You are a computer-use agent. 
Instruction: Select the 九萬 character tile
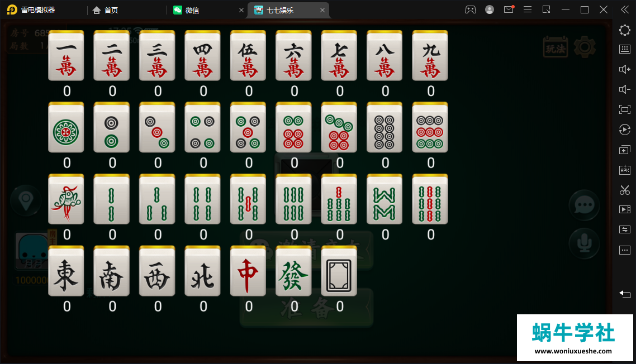pos(430,55)
